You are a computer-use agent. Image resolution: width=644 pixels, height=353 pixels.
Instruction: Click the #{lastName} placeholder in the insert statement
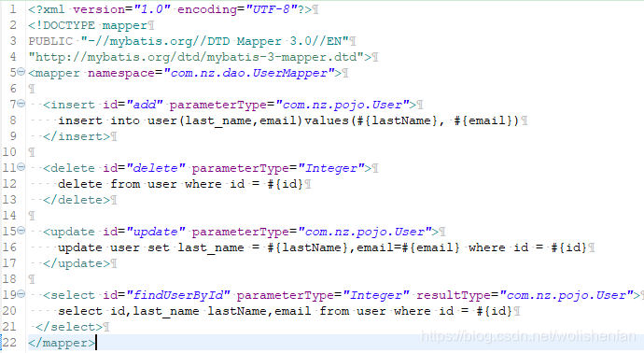click(397, 120)
